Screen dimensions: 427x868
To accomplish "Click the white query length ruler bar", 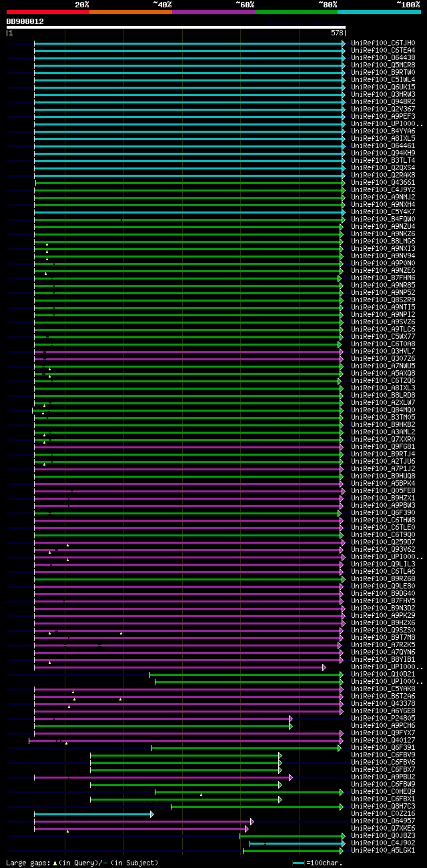I will point(176,27).
